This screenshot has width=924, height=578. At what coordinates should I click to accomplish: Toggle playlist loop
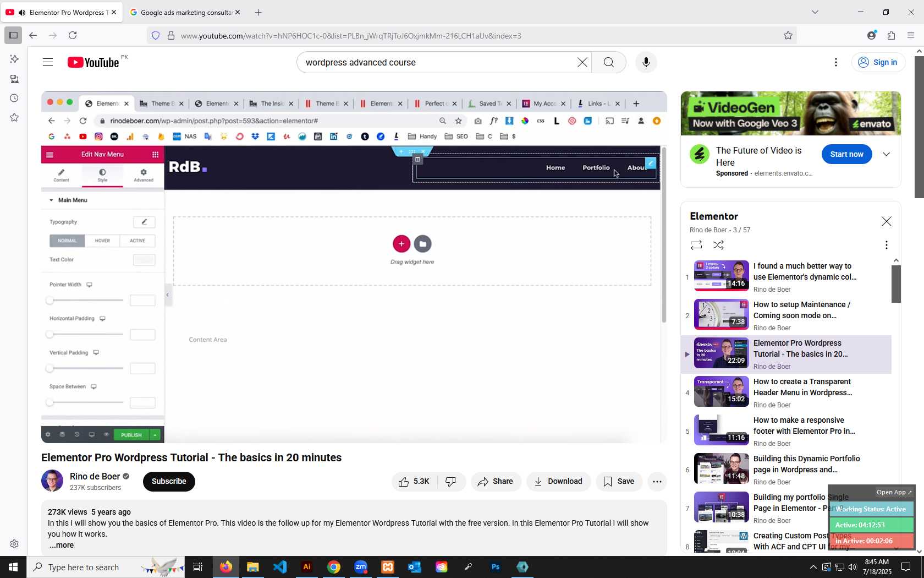[696, 245]
